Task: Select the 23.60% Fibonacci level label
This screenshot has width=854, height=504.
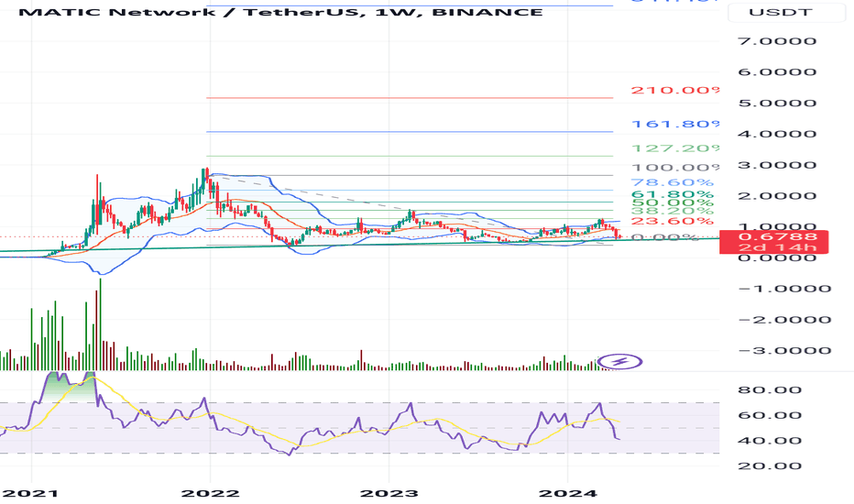Action: point(672,221)
